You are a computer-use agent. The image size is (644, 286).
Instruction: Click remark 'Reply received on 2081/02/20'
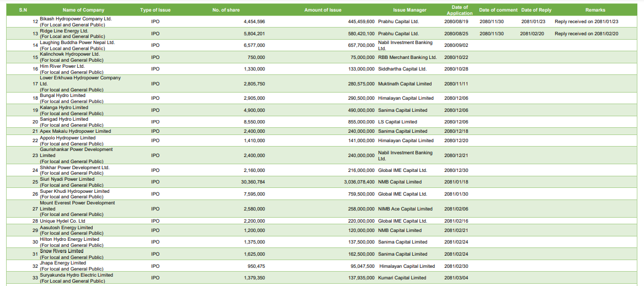pyautogui.click(x=587, y=34)
